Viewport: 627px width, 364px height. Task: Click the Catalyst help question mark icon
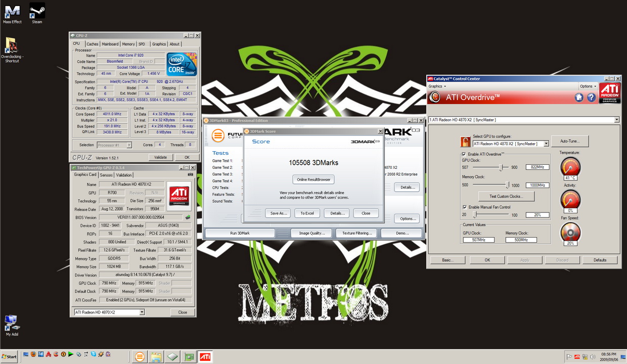[x=591, y=98]
